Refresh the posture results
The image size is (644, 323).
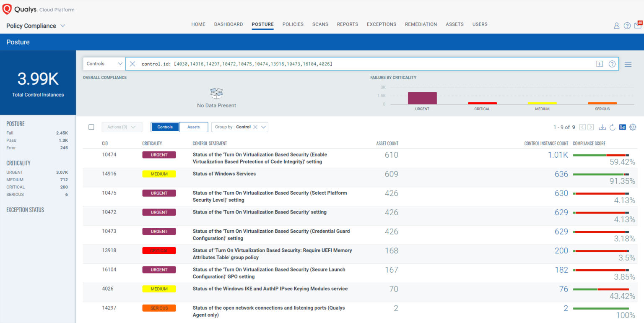click(612, 127)
